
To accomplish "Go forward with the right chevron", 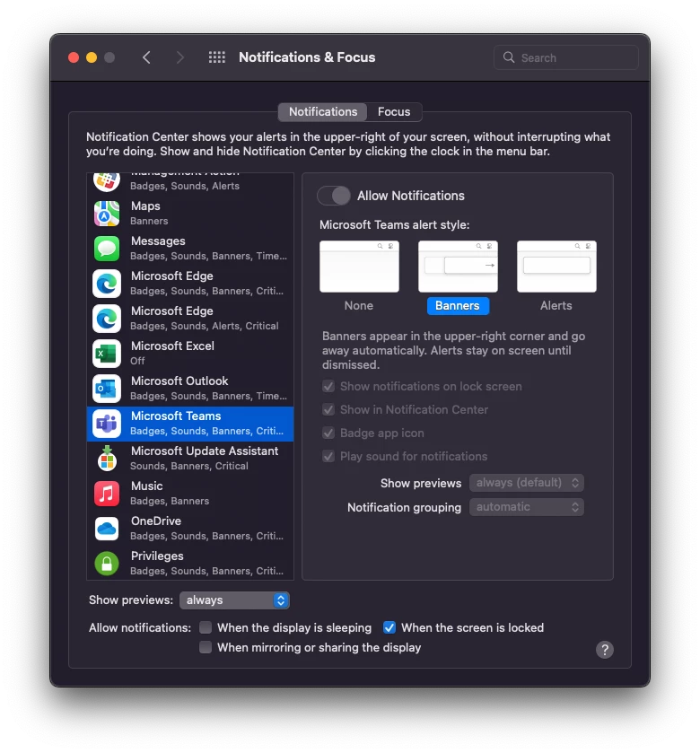I will 180,57.
